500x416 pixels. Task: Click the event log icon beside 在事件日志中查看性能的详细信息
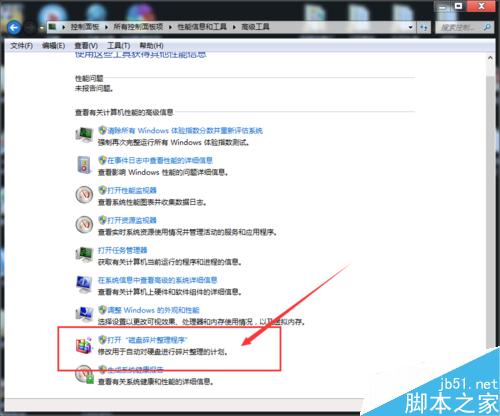pyautogui.click(x=84, y=165)
